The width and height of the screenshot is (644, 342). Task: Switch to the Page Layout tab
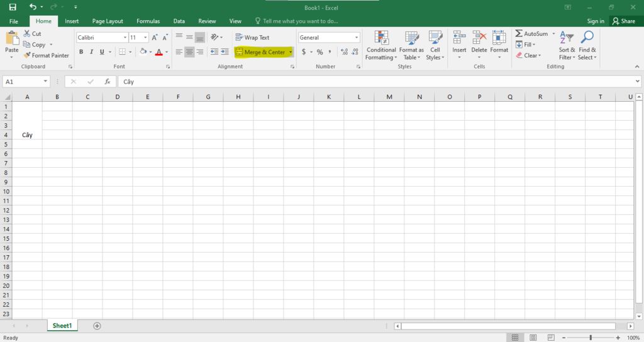pyautogui.click(x=108, y=21)
